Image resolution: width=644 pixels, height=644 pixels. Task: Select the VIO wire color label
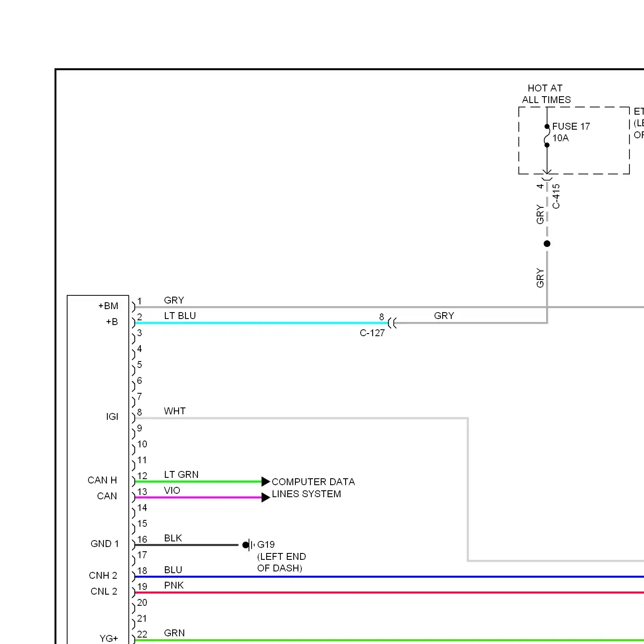(x=172, y=490)
